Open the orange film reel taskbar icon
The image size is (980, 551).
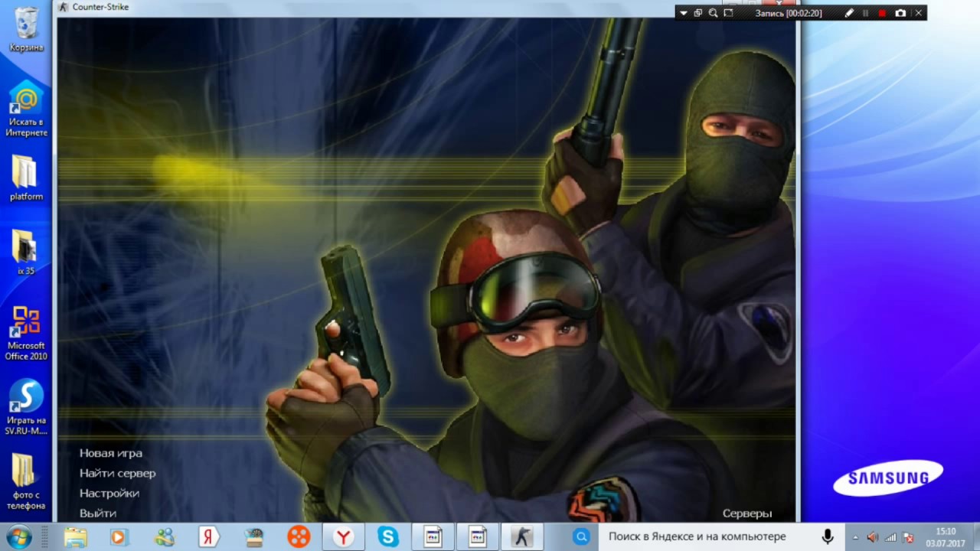[299, 536]
